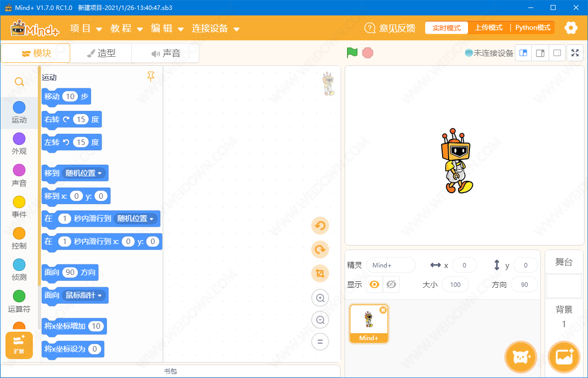588x378 pixels.
Task: Open the 扩展 extensions button
Action: pyautogui.click(x=19, y=345)
